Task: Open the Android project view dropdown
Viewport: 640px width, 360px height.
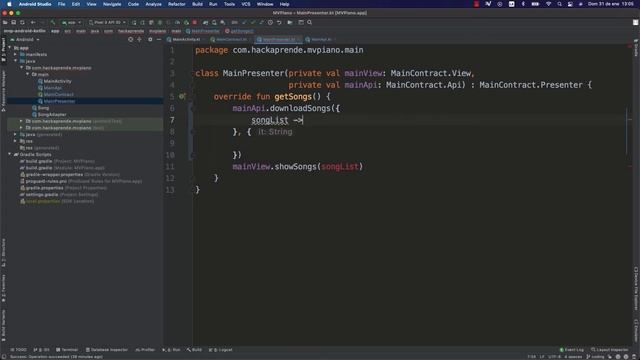Action: 25,40
